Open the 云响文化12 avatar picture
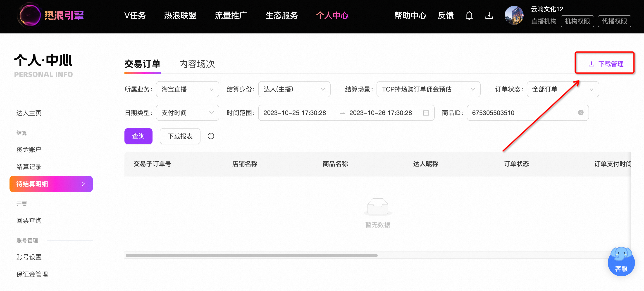Screen dimensions: 644x291 514,15
